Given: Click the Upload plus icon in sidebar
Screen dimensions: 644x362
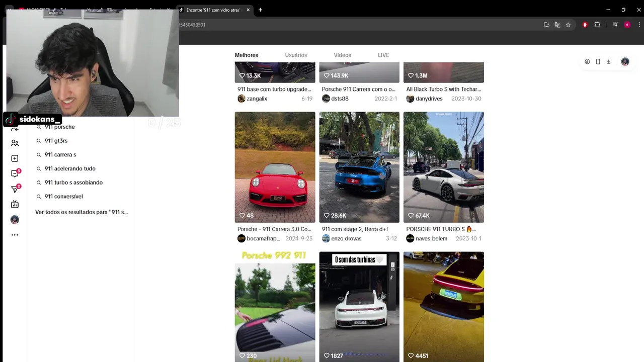Looking at the screenshot, I should [15, 158].
